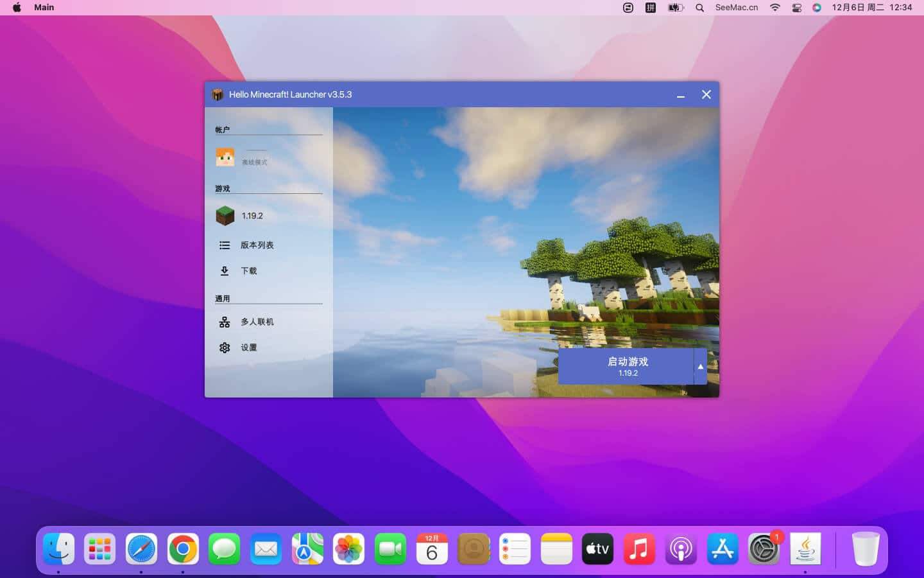Expand the version dropdown arrow beside launch button

[x=700, y=367]
